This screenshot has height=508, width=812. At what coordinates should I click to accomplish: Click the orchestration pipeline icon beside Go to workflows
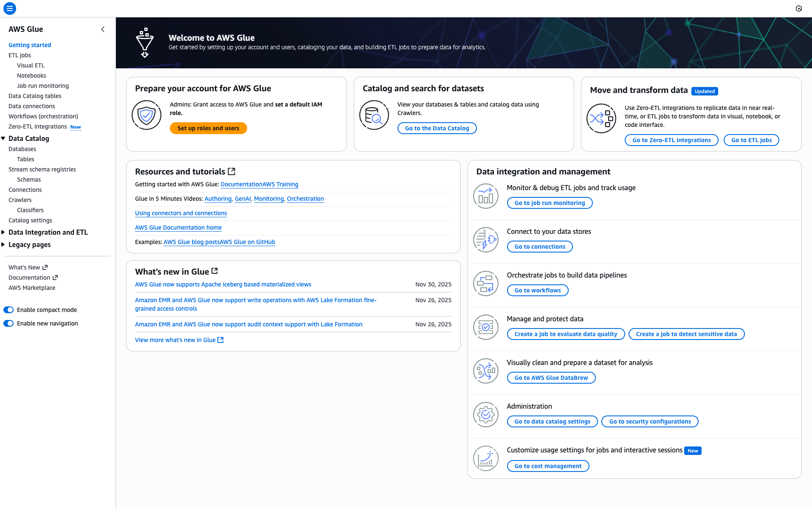(x=485, y=283)
